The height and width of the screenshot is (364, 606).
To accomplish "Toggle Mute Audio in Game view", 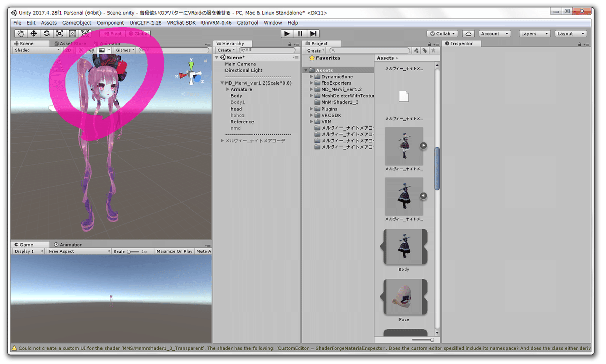I will pos(203,251).
